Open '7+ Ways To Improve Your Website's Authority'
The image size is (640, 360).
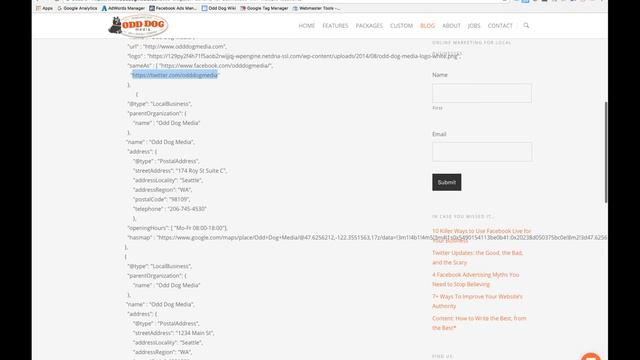click(477, 301)
